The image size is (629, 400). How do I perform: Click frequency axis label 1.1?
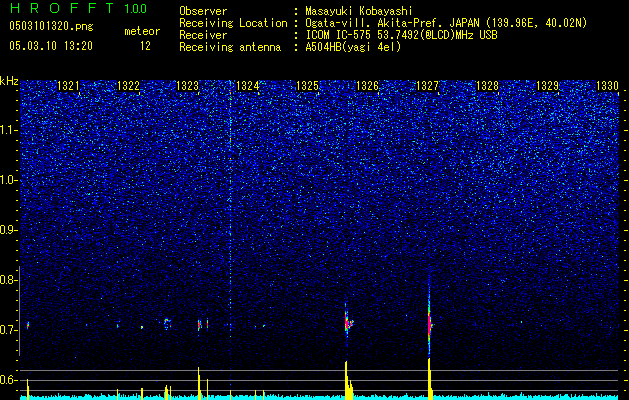(9, 130)
